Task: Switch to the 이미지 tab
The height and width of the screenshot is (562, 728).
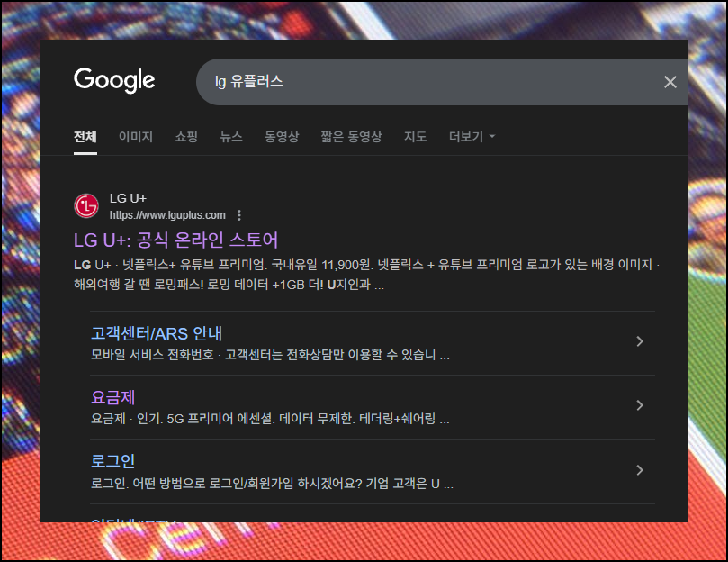Action: point(136,137)
